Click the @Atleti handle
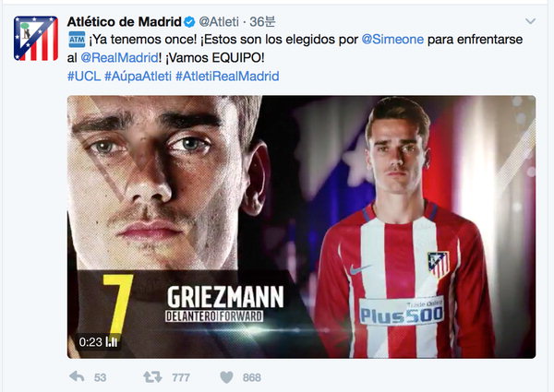Screen dimensions: 554x392 219,22
